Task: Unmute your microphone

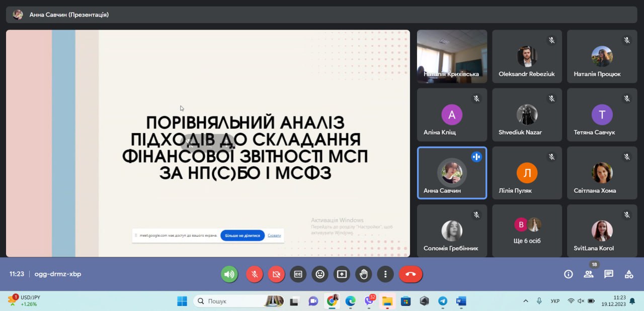Action: 254,274
